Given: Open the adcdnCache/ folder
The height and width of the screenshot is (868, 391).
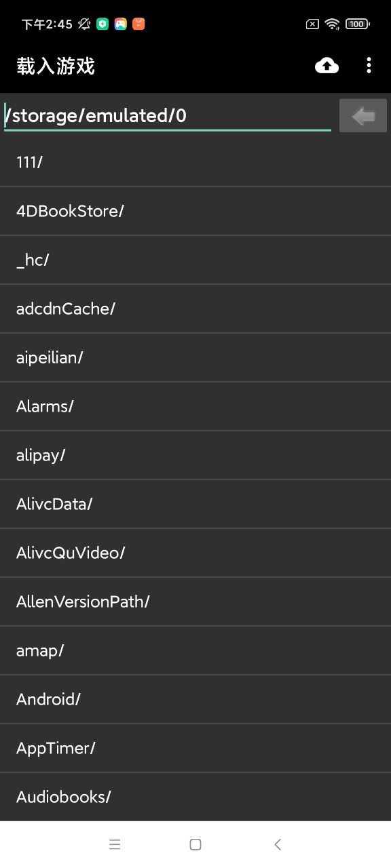Looking at the screenshot, I should pyautogui.click(x=195, y=309).
